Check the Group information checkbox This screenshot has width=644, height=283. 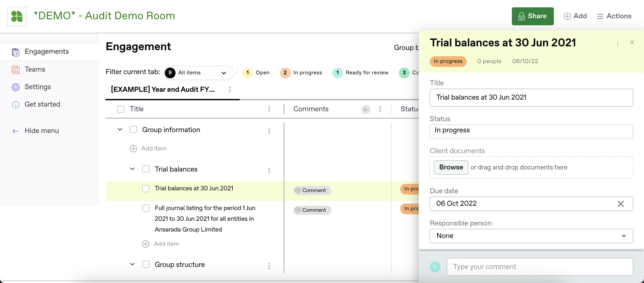(x=133, y=130)
